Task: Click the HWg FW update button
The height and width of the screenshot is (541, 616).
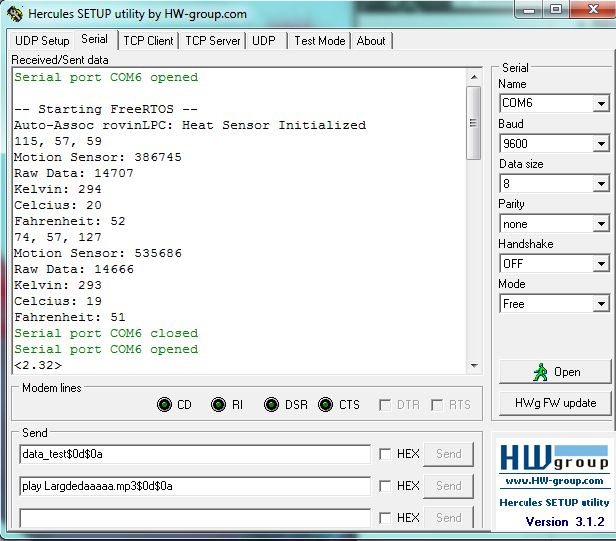Action: click(x=555, y=403)
